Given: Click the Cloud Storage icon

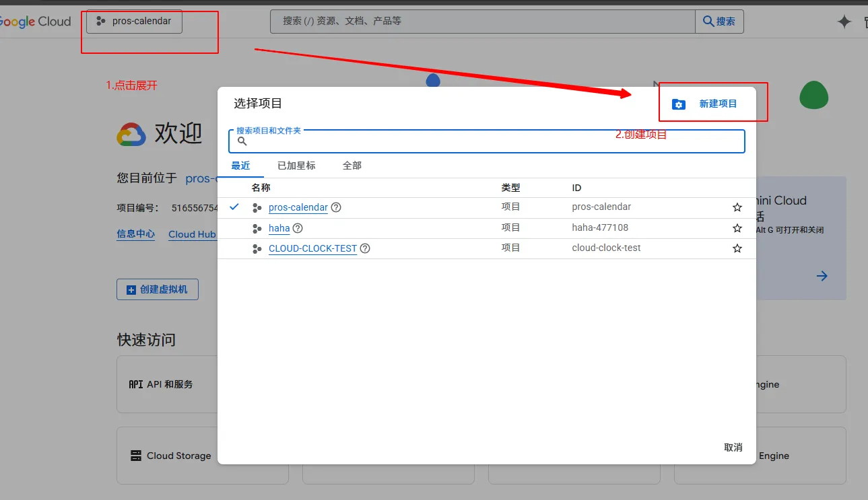Looking at the screenshot, I should 136,456.
